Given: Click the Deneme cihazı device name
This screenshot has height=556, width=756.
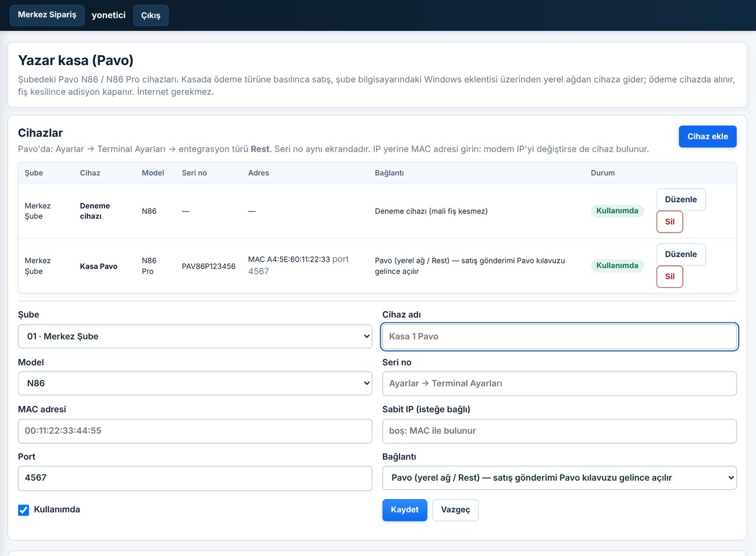Looking at the screenshot, I should pyautogui.click(x=95, y=211).
